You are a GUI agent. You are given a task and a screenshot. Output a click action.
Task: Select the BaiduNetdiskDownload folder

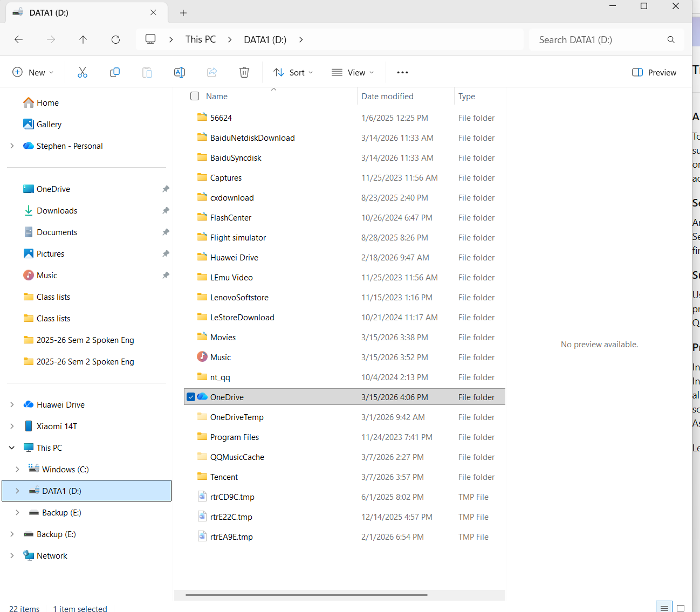point(345,137)
